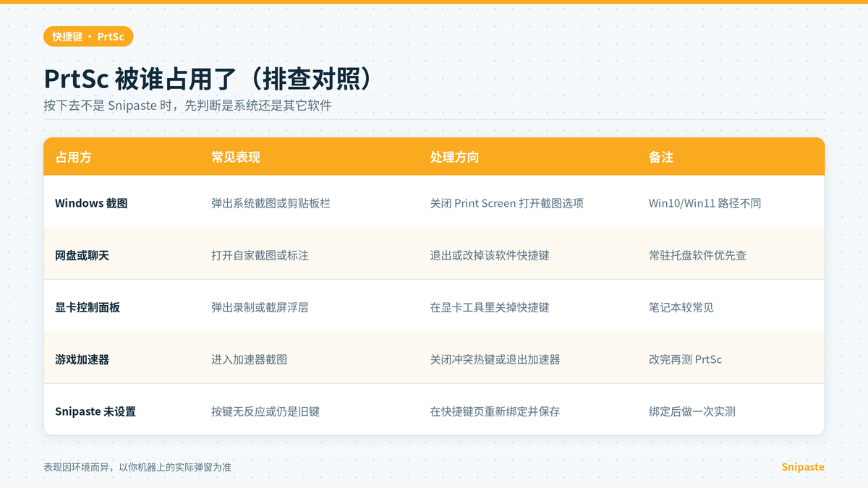Viewport: 868px width, 488px height.
Task: Click cell 按键无反应或仍是旧键
Action: [x=265, y=411]
